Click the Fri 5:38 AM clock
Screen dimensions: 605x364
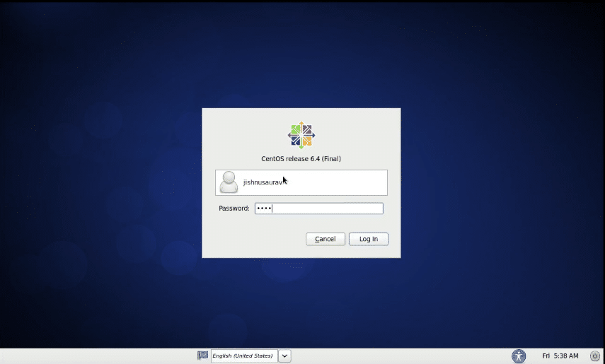pyautogui.click(x=560, y=356)
